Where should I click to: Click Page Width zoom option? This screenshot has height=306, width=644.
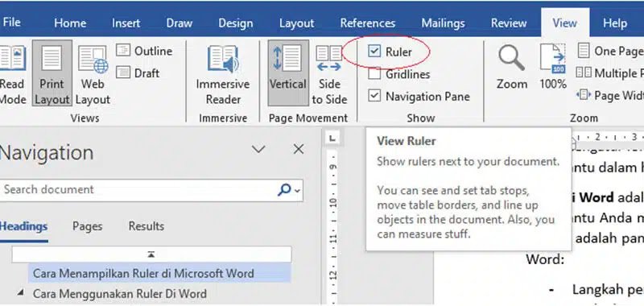point(610,95)
